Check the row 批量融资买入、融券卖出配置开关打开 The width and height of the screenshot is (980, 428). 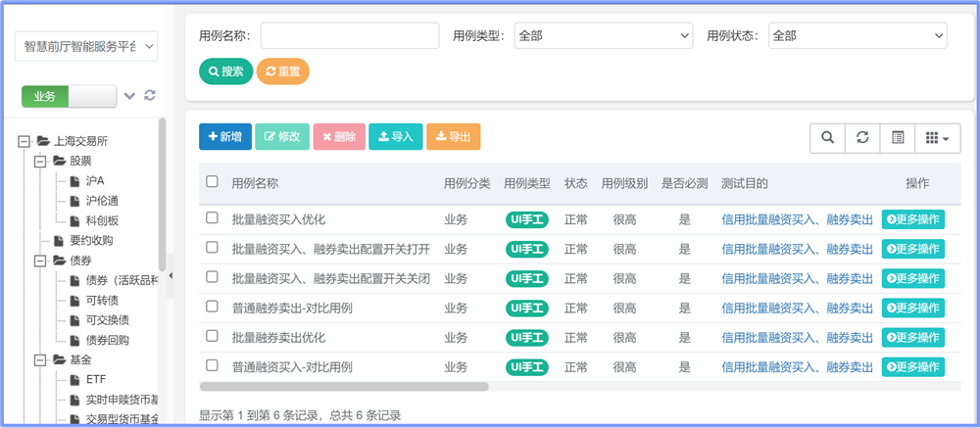click(212, 247)
